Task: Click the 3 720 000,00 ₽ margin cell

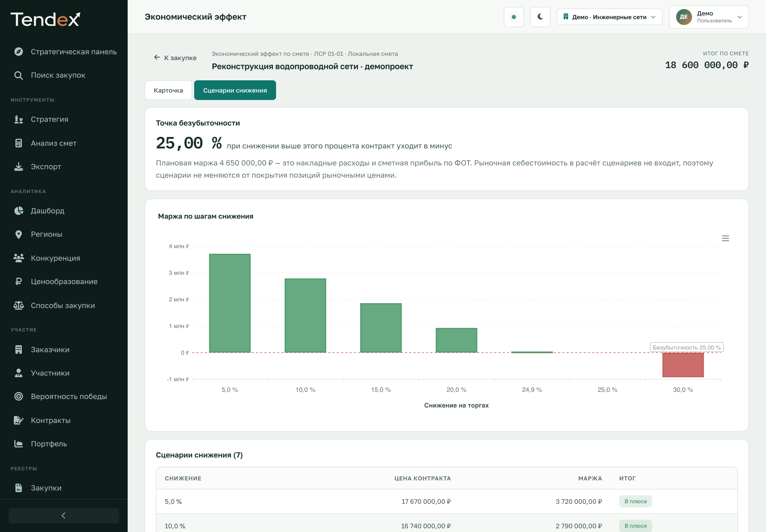Action: (x=579, y=502)
